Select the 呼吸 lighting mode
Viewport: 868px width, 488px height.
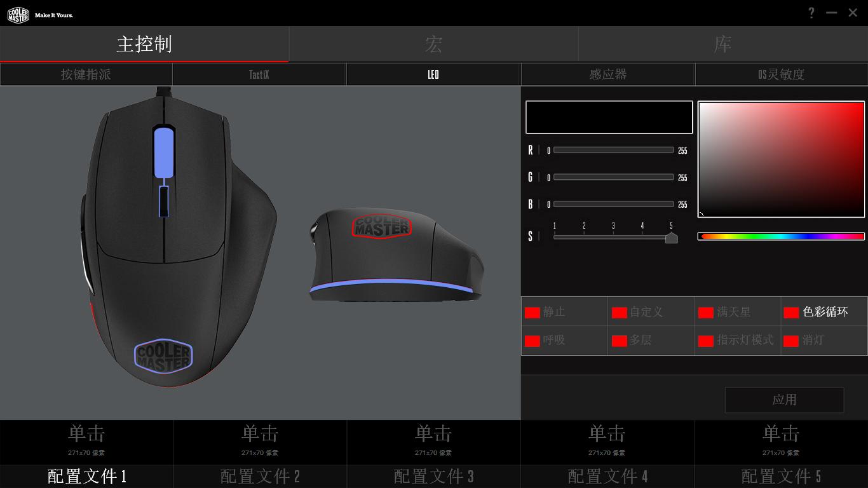tap(564, 341)
